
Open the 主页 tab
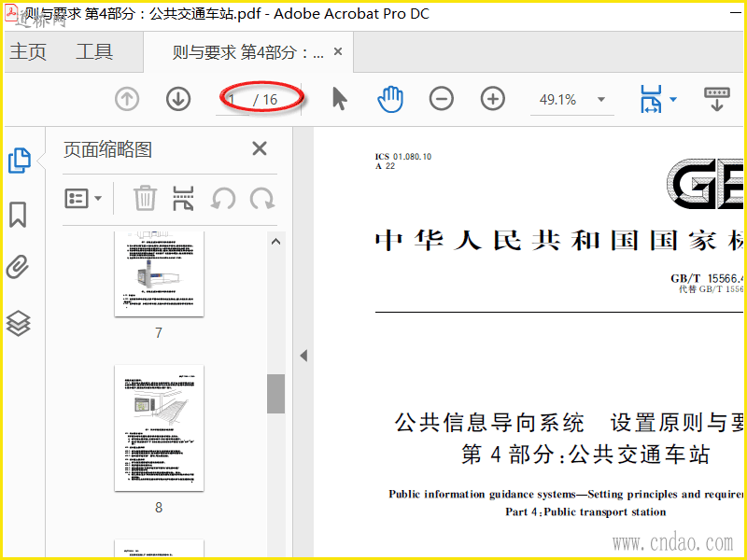tap(28, 51)
